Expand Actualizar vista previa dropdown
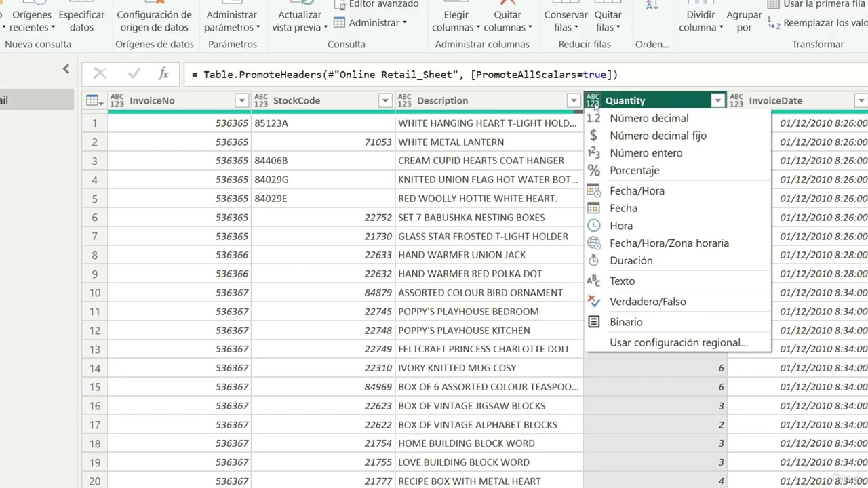Viewport: 868px width, 488px height. pos(300,20)
